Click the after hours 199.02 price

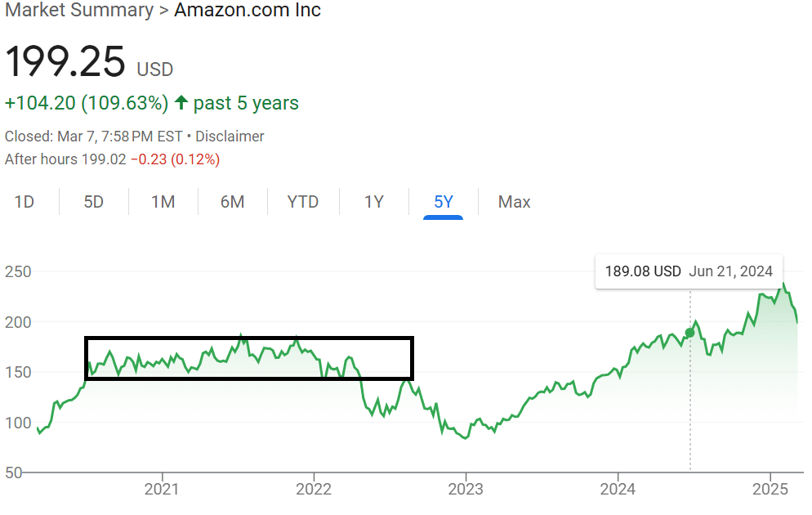103,159
